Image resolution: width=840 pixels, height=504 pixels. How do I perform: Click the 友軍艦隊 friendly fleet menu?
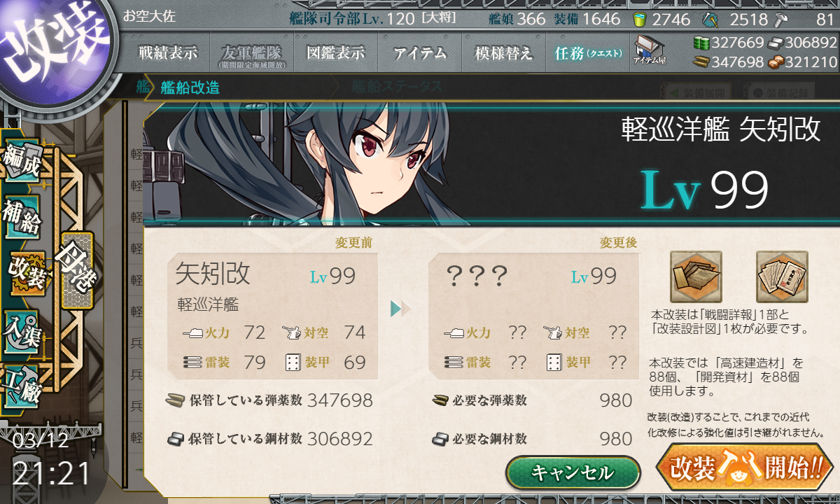(x=251, y=53)
